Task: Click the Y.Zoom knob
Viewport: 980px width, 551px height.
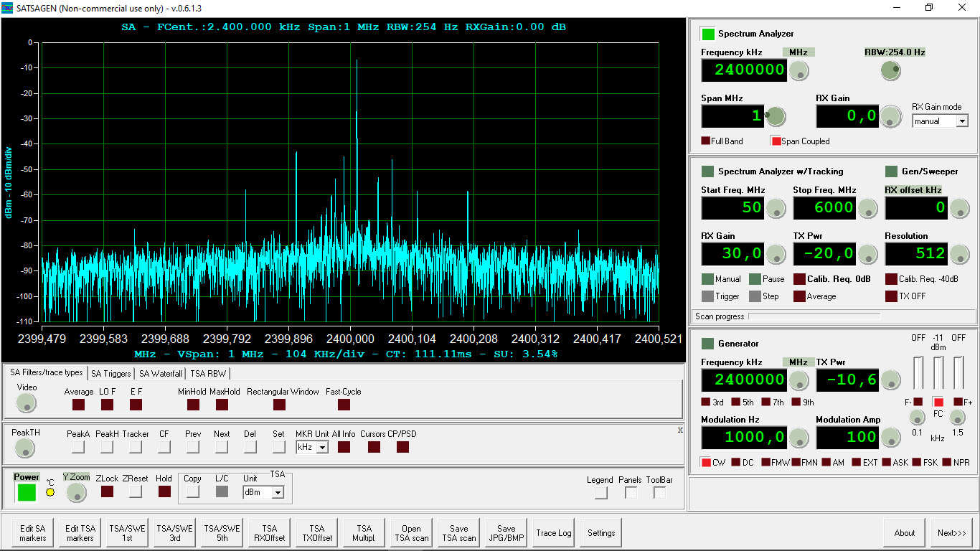Action: pyautogui.click(x=76, y=492)
